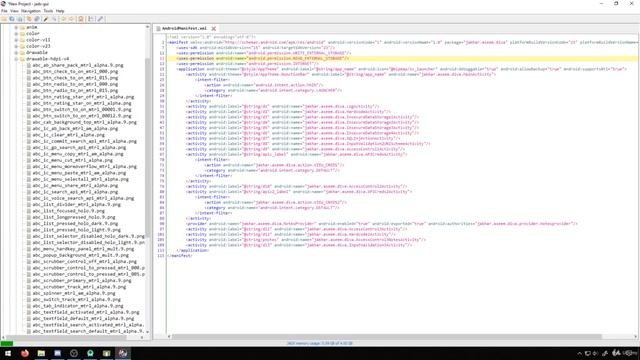Image resolution: width=640 pixels, height=360 pixels.
Task: Open File Explorer from the taskbar
Action: coord(41,353)
